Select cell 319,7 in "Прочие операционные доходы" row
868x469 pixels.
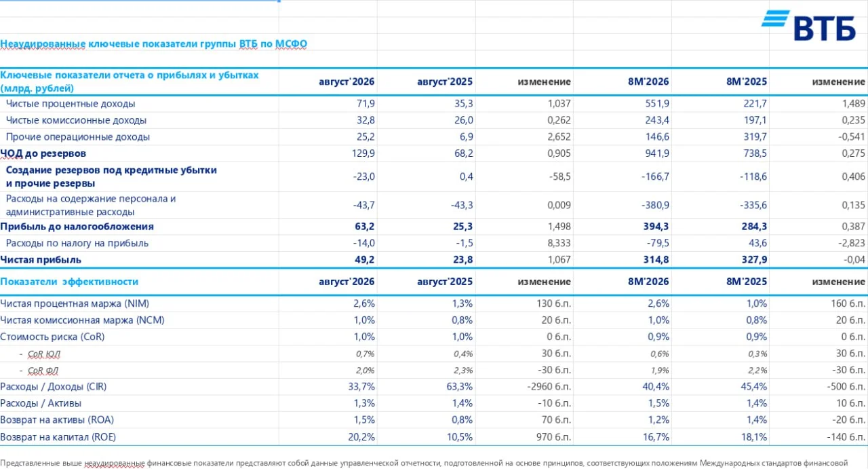pyautogui.click(x=754, y=136)
